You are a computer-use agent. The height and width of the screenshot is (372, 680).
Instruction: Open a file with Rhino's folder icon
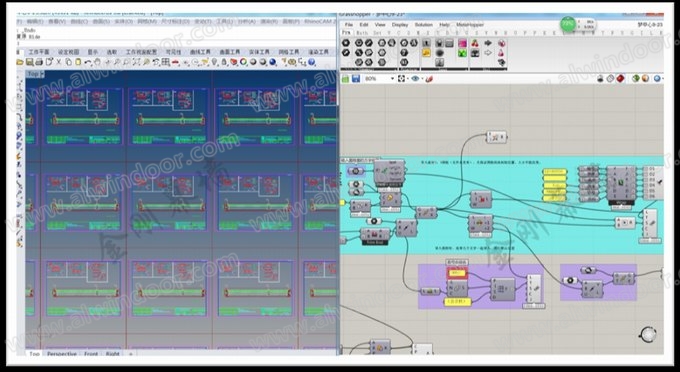click(x=20, y=62)
